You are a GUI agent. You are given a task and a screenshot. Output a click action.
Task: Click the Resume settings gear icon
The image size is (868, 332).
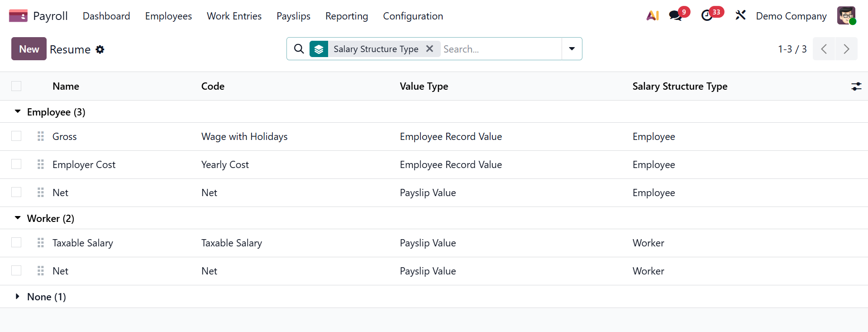[100, 49]
